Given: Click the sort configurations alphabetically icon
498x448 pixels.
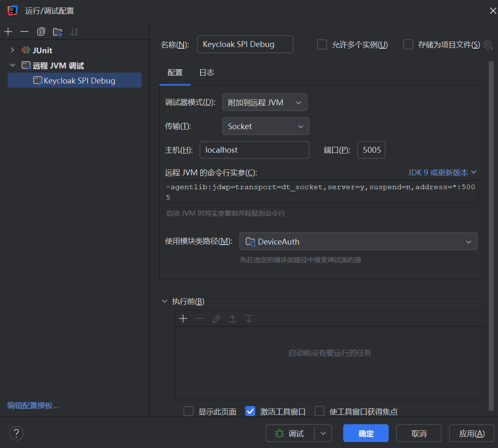Looking at the screenshot, I should (74, 32).
